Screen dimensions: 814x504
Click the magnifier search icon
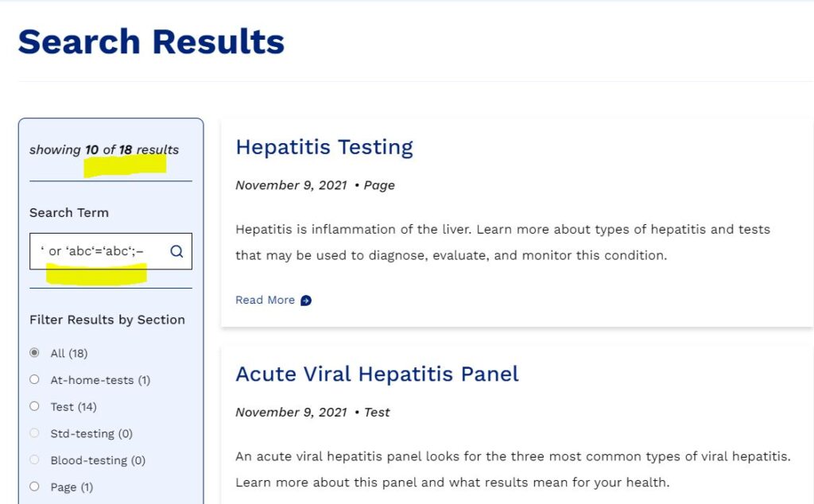[176, 251]
